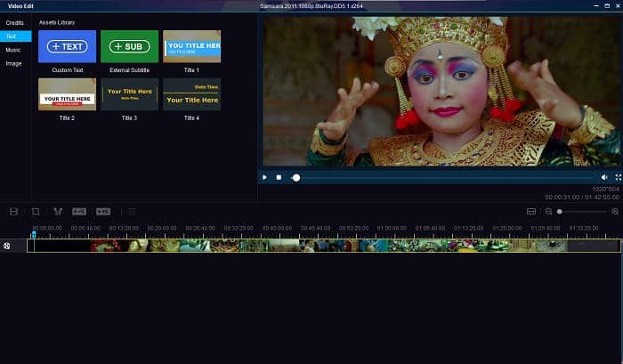Select the Title 3 template thumbnail

130,94
